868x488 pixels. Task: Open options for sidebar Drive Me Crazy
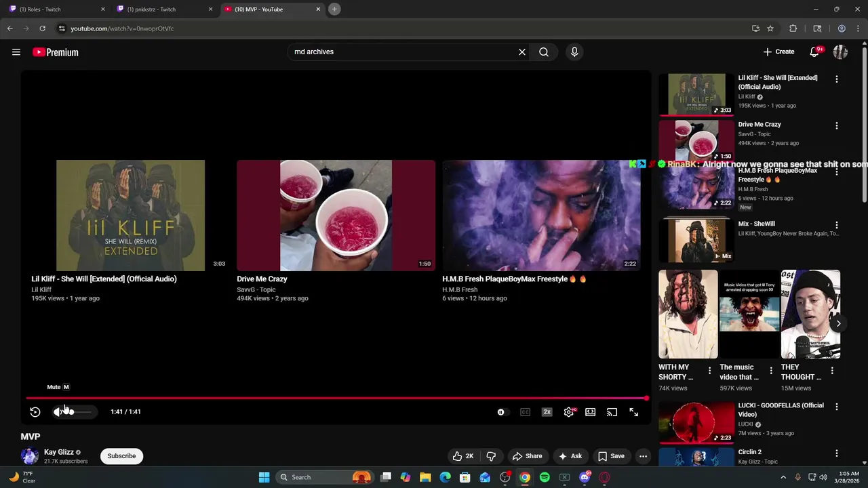click(x=837, y=126)
